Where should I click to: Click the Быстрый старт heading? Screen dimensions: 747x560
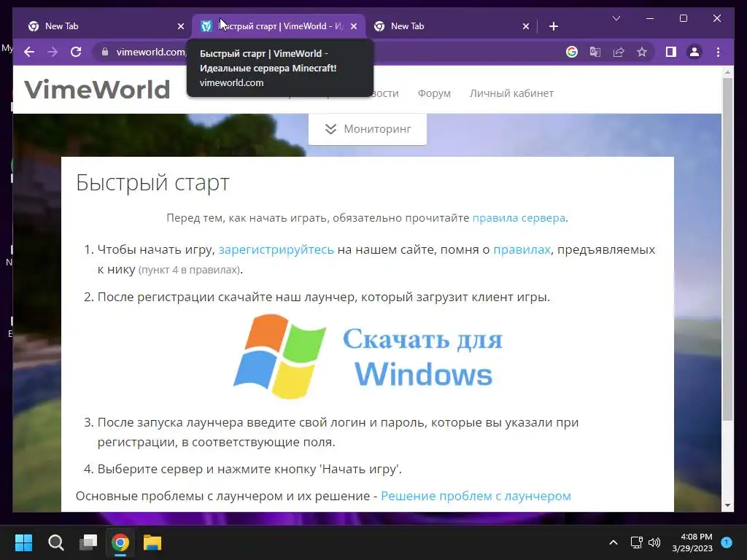click(153, 183)
